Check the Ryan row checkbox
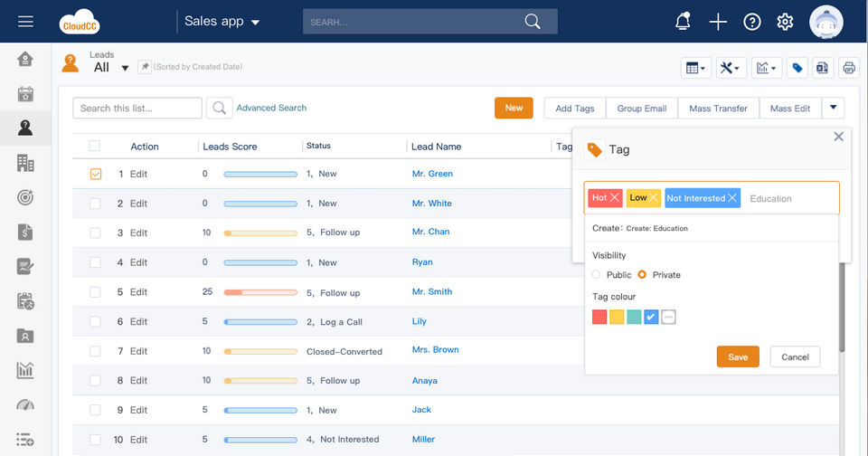Screen dimensions: 868x456 tap(95, 262)
